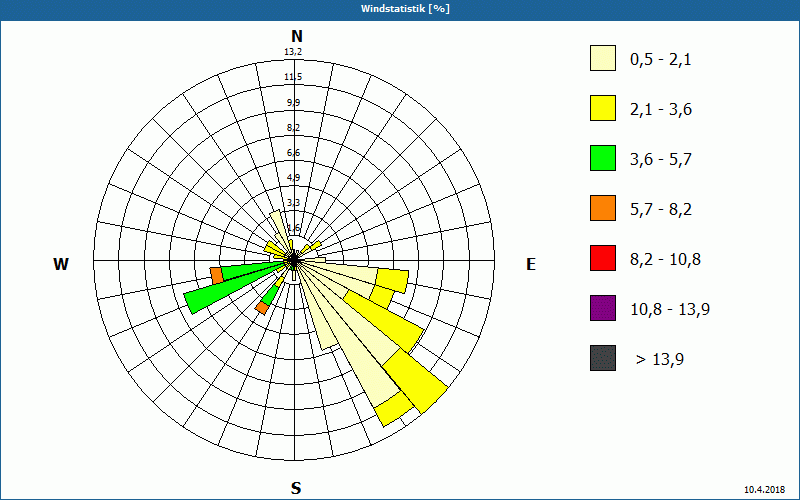Click the legend label 5,7 - 8,2
The image size is (800, 500).
(x=661, y=210)
